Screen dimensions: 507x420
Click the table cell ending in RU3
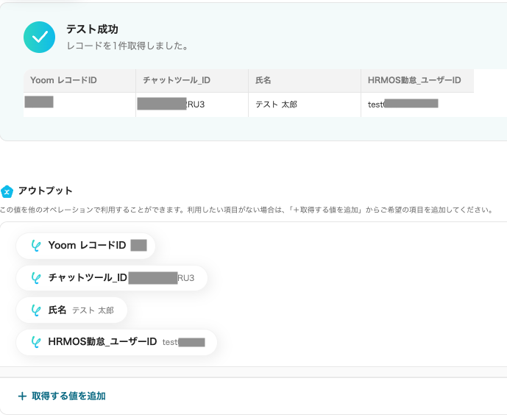tap(192, 104)
